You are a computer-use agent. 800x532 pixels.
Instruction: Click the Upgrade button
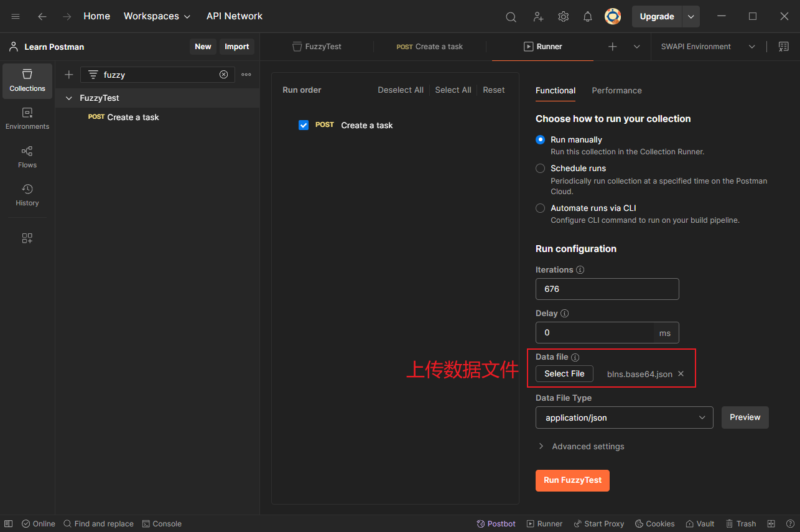point(657,17)
